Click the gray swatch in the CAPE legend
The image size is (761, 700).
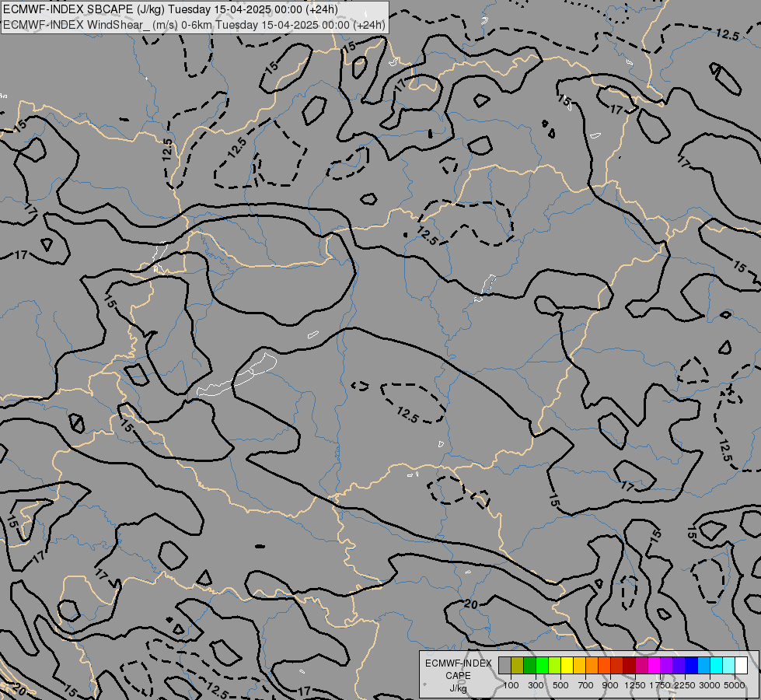point(504,665)
